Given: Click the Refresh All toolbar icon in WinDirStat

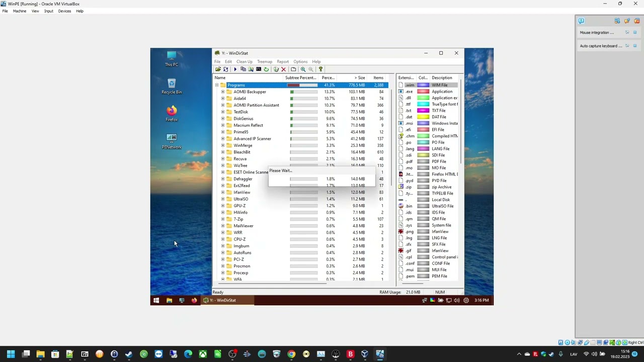Looking at the screenshot, I should (225, 69).
